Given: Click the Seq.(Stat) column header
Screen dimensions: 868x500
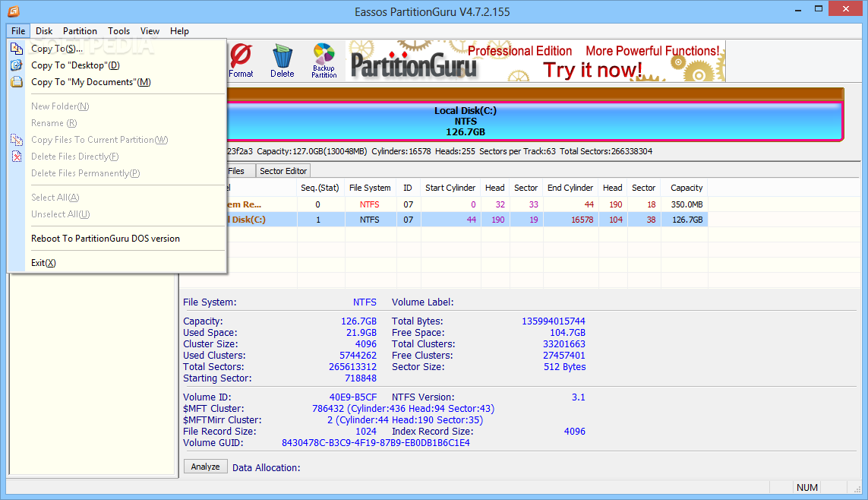Looking at the screenshot, I should 320,188.
